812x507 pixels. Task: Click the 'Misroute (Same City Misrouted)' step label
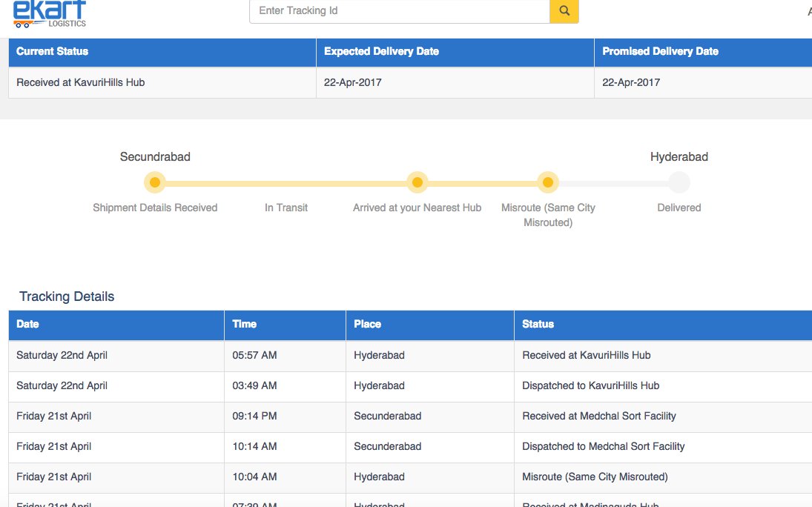[548, 215]
